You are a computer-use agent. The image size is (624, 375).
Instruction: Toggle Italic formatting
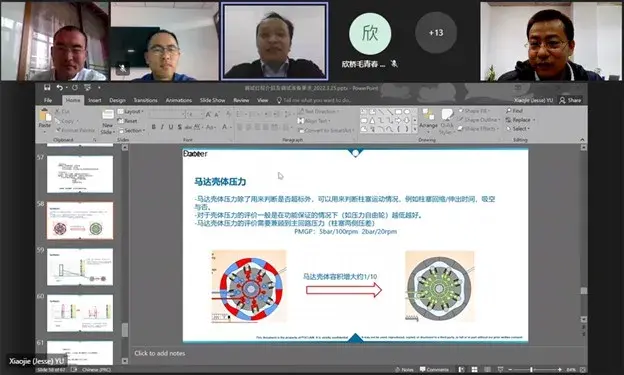162,127
